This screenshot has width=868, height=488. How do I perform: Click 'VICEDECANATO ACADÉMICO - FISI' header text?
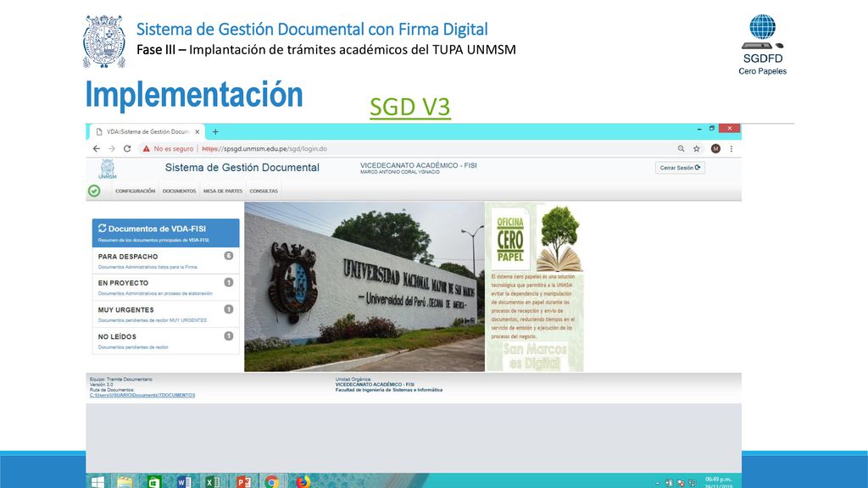tap(419, 165)
